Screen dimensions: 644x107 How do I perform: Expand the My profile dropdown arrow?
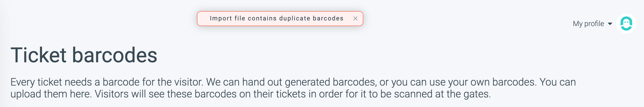[610, 24]
